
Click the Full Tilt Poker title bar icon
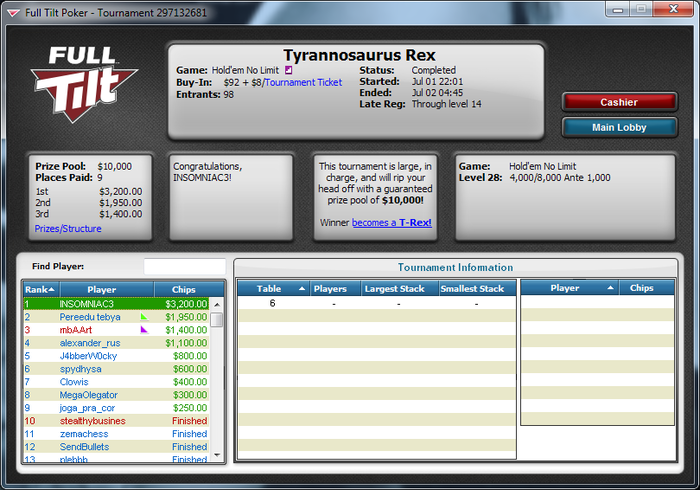(x=13, y=13)
